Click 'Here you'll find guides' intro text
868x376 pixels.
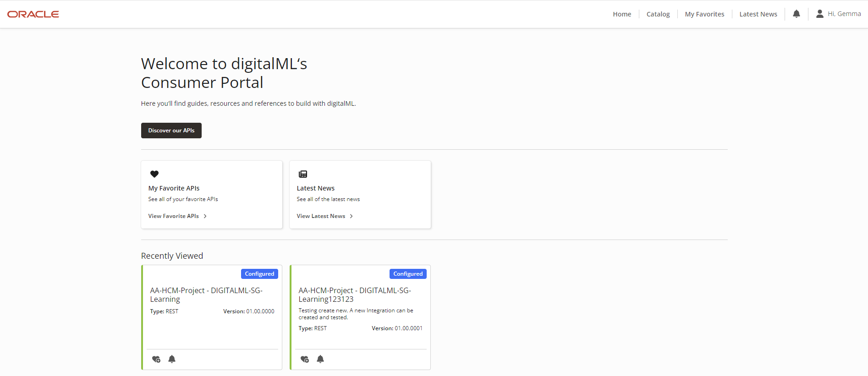coord(248,104)
